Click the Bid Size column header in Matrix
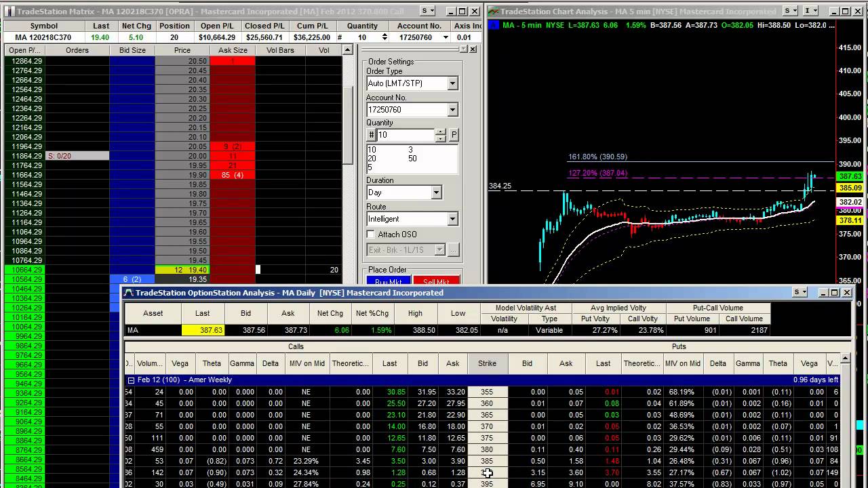 [x=132, y=50]
